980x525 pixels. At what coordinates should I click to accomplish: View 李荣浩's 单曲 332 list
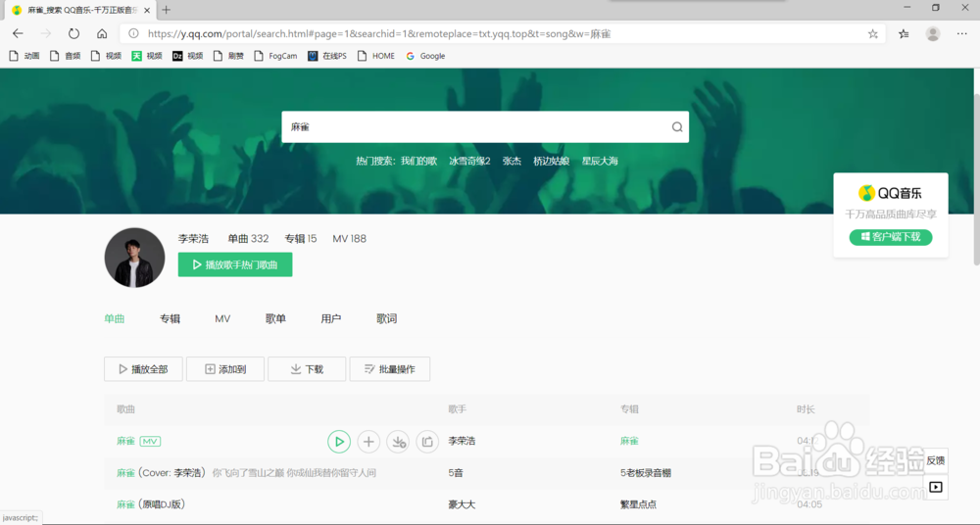point(248,238)
